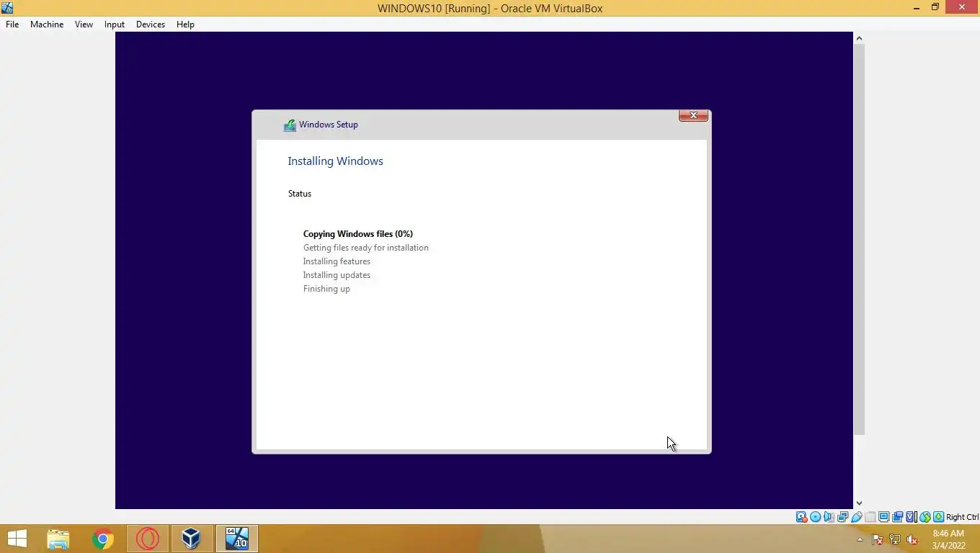The image size is (980, 553).
Task: Click the display settings status icon
Action: [x=883, y=517]
